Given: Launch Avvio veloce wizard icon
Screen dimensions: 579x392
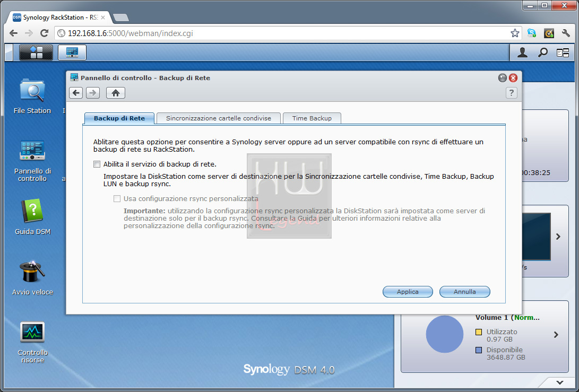Looking at the screenshot, I should (x=32, y=277).
